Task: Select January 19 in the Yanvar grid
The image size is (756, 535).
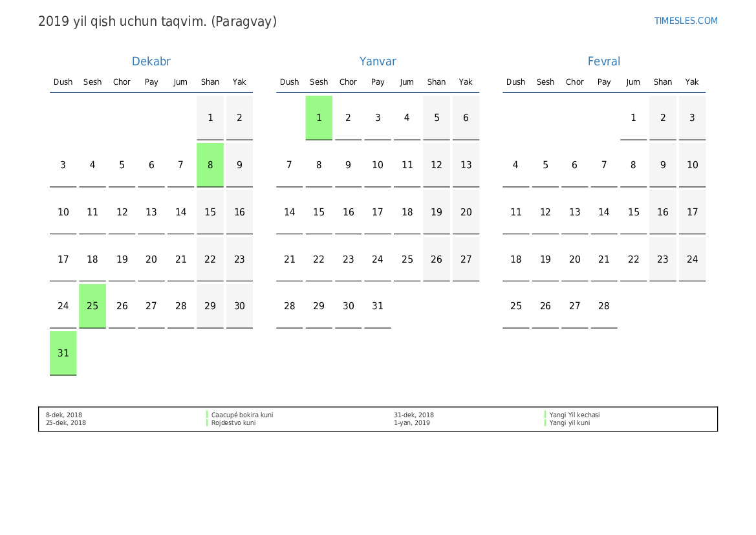Action: [x=437, y=212]
